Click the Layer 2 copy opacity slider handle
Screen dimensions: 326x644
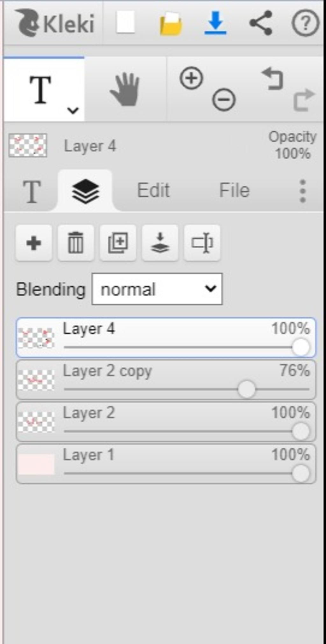pos(247,389)
